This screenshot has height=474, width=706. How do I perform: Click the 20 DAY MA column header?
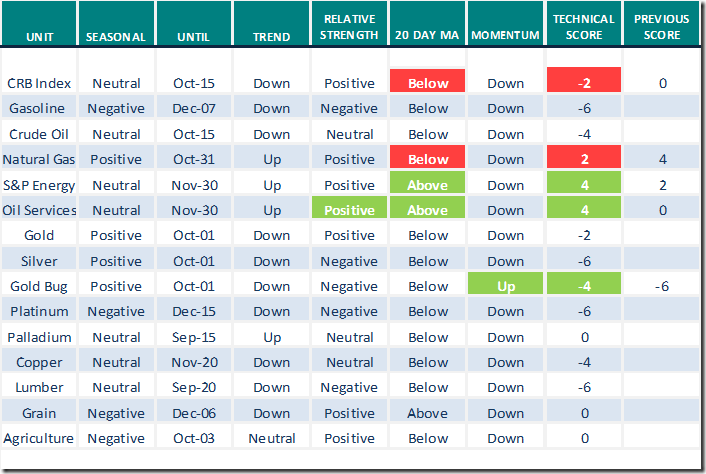(x=427, y=37)
